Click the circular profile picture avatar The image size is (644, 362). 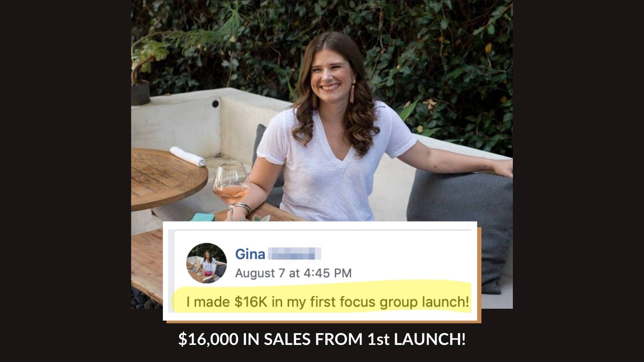(206, 263)
